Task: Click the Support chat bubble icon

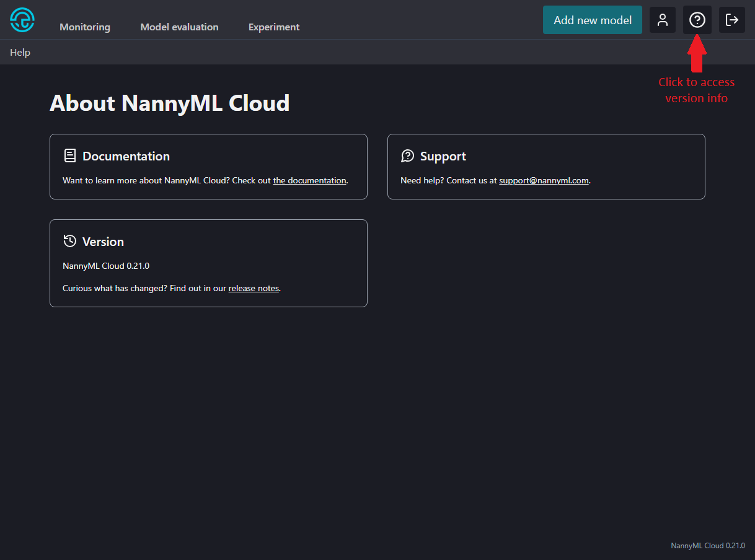Action: [407, 155]
